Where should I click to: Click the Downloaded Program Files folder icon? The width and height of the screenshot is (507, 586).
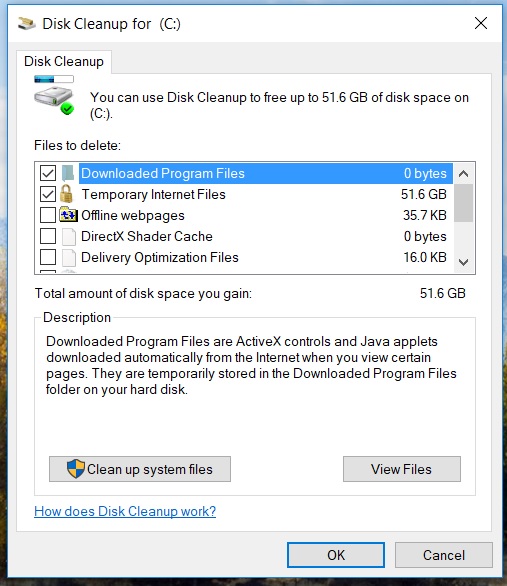[x=68, y=173]
